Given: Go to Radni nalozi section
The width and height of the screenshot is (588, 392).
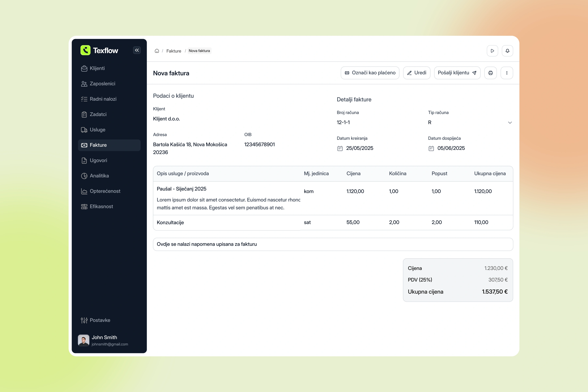Looking at the screenshot, I should point(103,99).
